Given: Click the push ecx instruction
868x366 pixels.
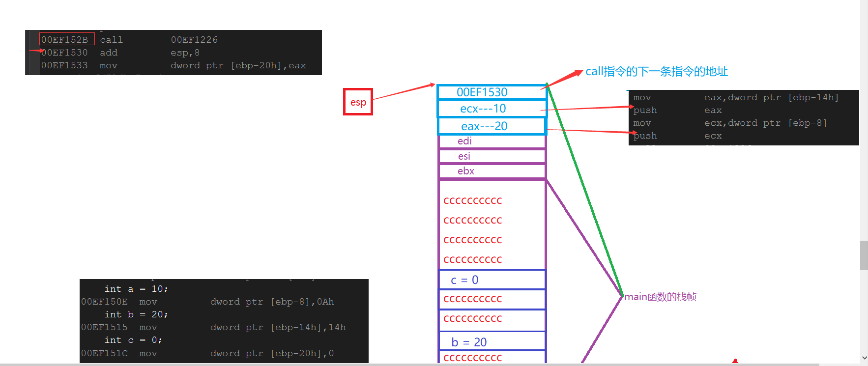Looking at the screenshot, I should pyautogui.click(x=678, y=136).
